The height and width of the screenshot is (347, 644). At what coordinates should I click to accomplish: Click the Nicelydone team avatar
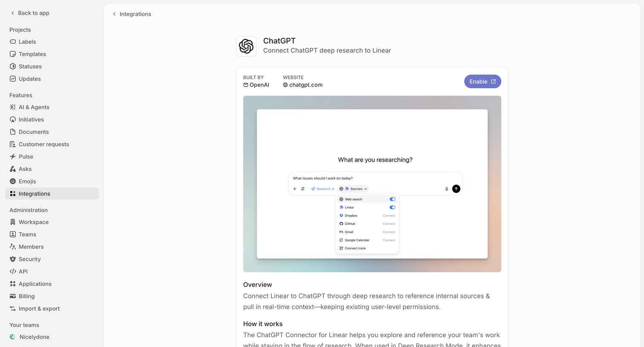[13, 337]
